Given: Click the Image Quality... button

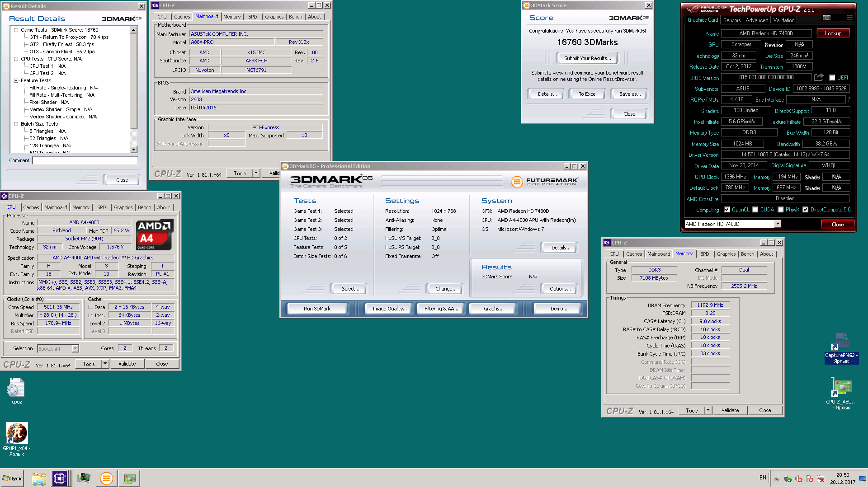Looking at the screenshot, I should (389, 309).
